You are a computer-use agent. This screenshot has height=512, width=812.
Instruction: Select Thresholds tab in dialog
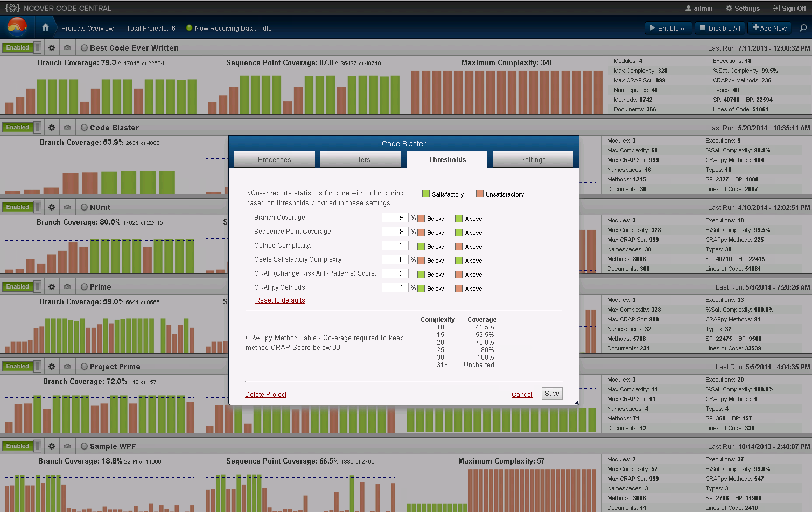[447, 160]
